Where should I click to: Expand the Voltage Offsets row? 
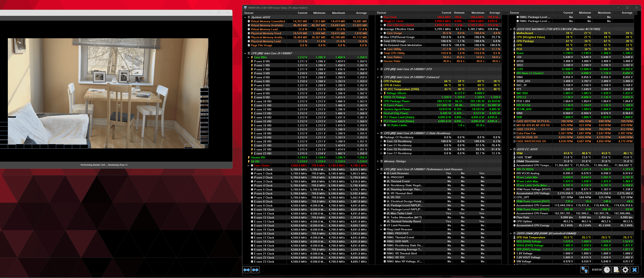pos(381,93)
